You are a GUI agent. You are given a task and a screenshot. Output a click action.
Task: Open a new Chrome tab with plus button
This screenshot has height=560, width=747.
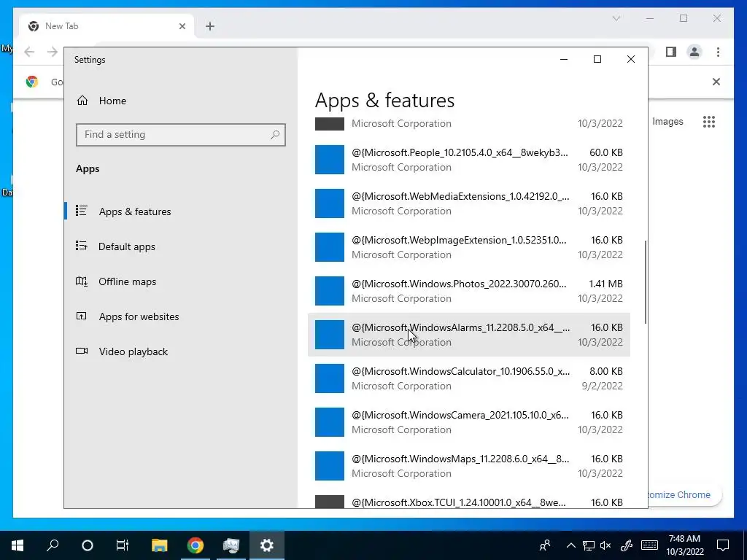[x=210, y=26]
